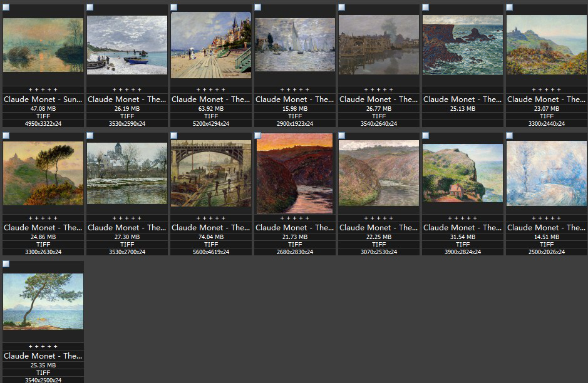Click the '2900x1923x24' dimensions text

pyautogui.click(x=295, y=124)
